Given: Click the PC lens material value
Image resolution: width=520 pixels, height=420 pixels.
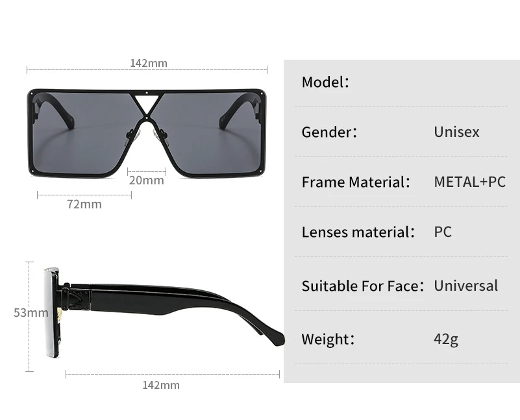Looking at the screenshot, I should [443, 232].
